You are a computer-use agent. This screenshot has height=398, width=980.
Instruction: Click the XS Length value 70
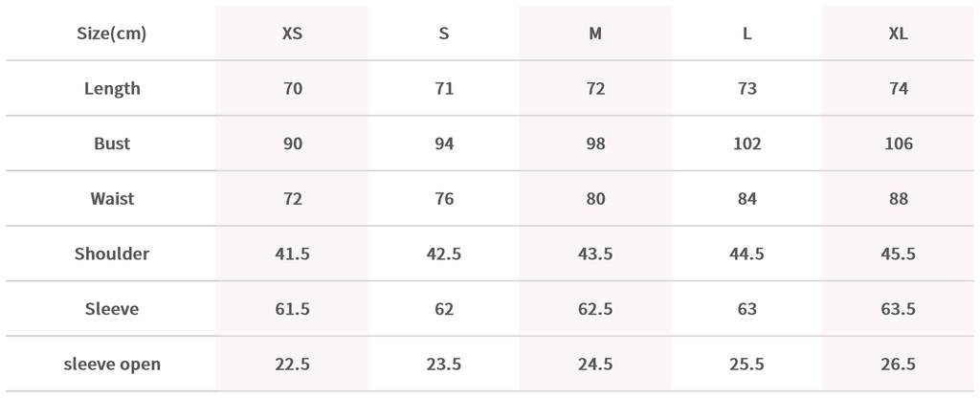[x=293, y=89]
